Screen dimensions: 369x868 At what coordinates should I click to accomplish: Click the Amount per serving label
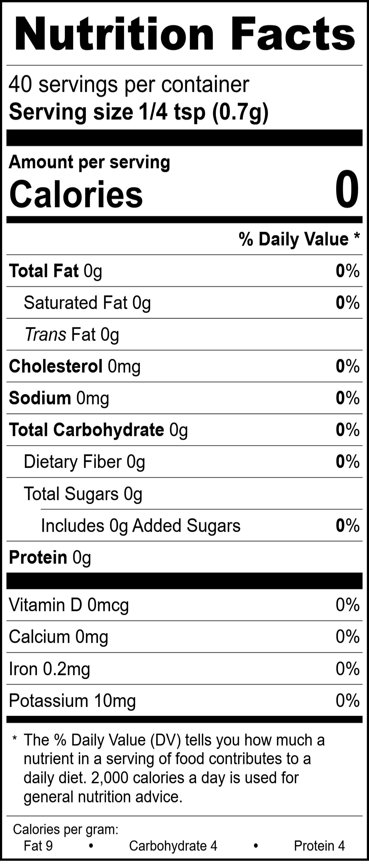(x=89, y=162)
